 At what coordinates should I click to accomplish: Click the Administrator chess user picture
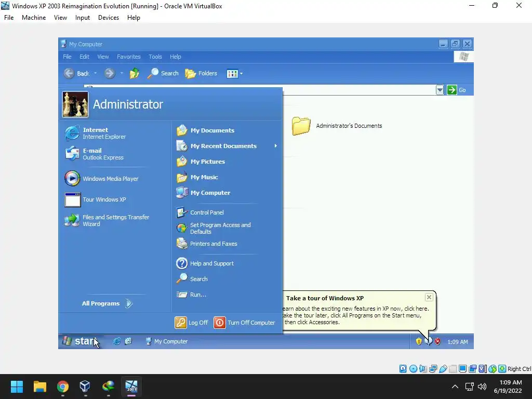pos(75,104)
